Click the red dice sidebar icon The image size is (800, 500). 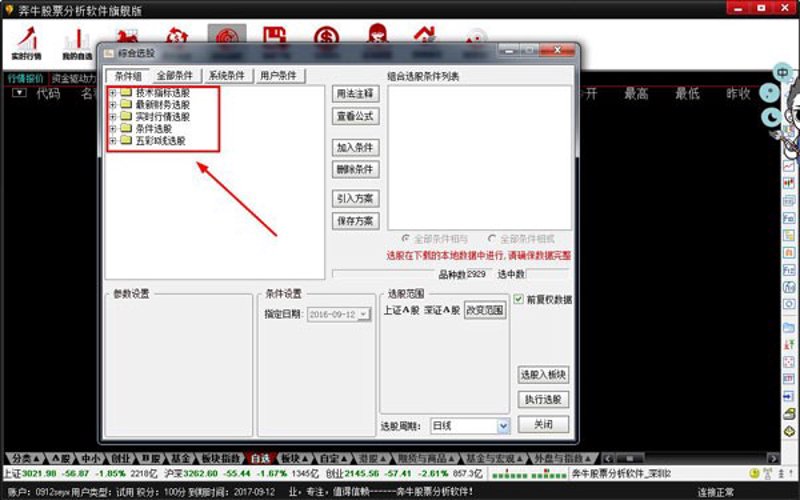789,362
